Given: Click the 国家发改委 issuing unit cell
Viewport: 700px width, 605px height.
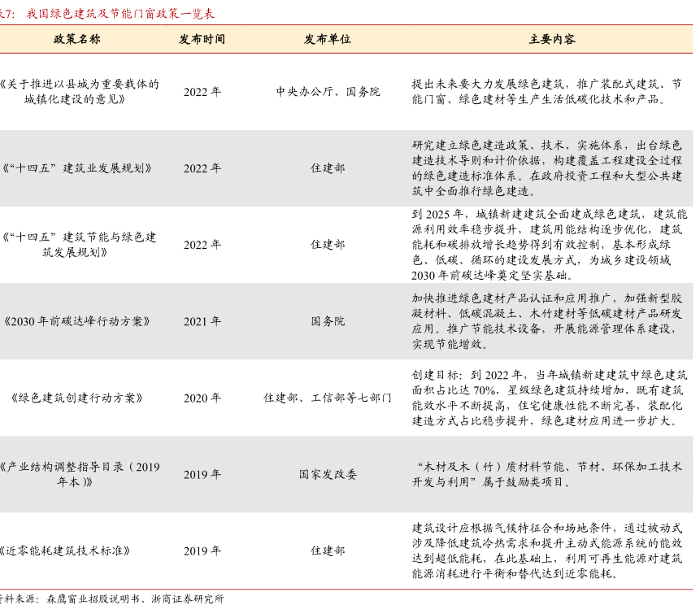Looking at the screenshot, I should 328,474.
